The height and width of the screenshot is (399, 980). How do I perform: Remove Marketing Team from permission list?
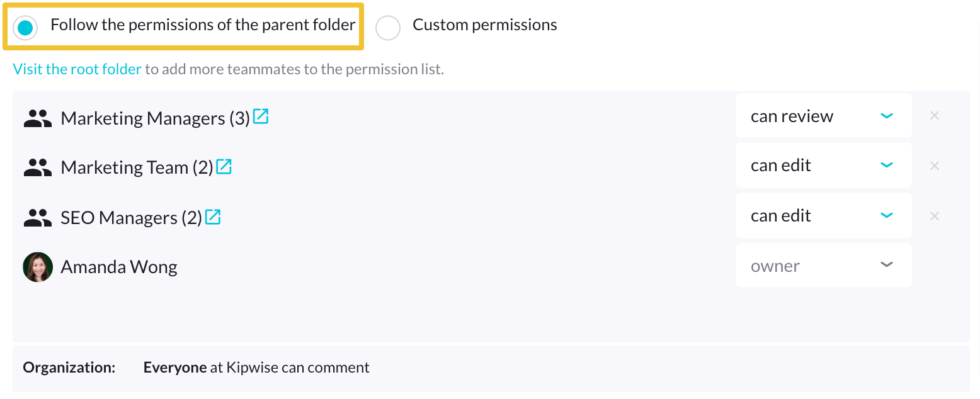tap(935, 166)
